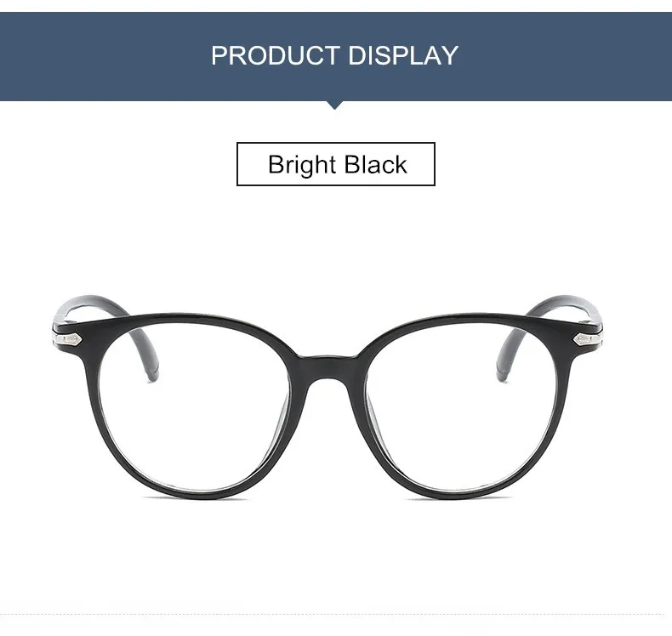Click the glossy right temple arm above the frame
Screen dimensions: 672x636
coord(566,306)
